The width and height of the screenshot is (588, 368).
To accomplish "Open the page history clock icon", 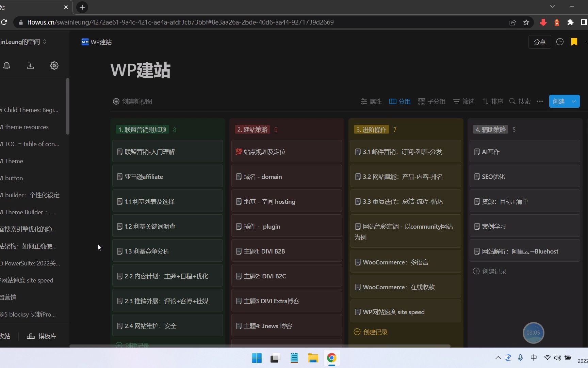I will coord(560,42).
